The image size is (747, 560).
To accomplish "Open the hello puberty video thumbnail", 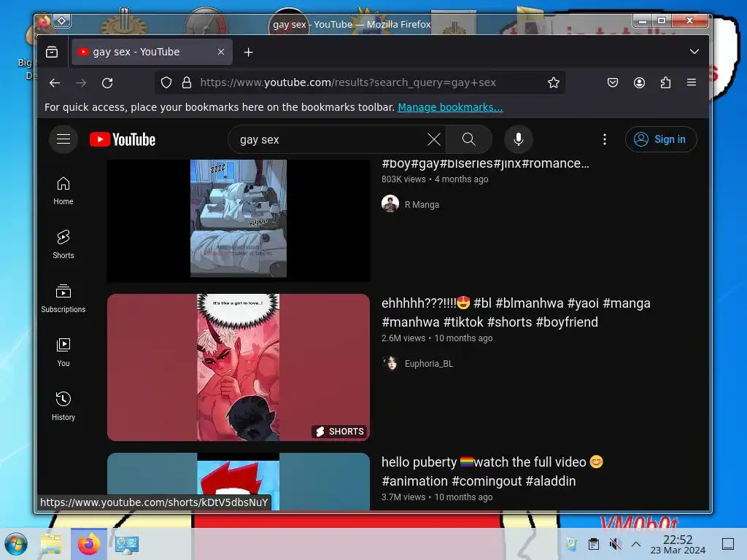I will [239, 481].
